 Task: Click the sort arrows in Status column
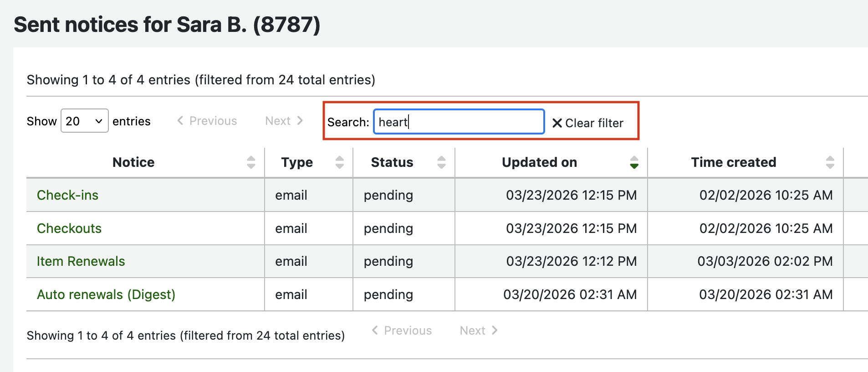[x=441, y=162]
